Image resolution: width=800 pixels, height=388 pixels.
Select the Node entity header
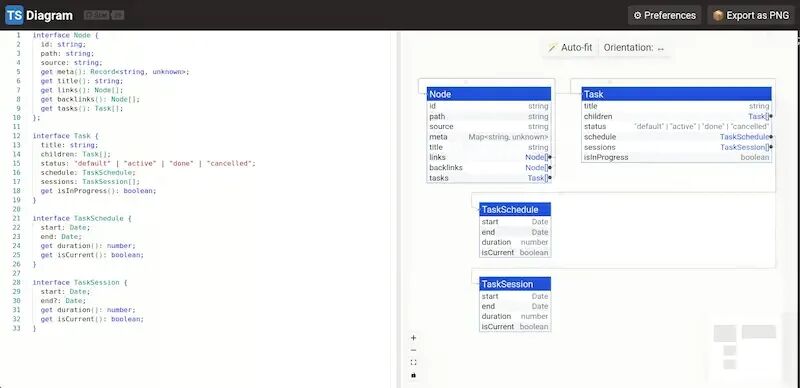click(489, 94)
